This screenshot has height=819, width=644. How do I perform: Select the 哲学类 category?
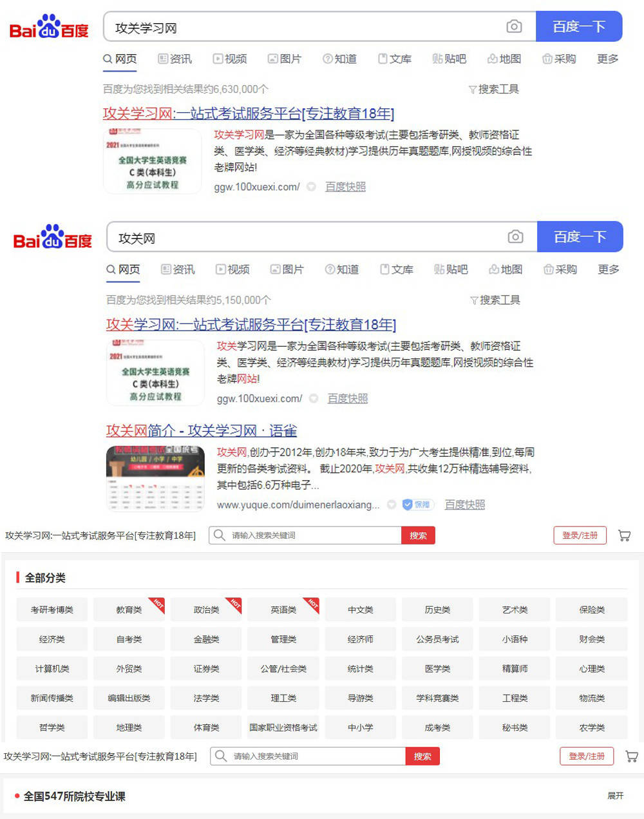click(52, 727)
